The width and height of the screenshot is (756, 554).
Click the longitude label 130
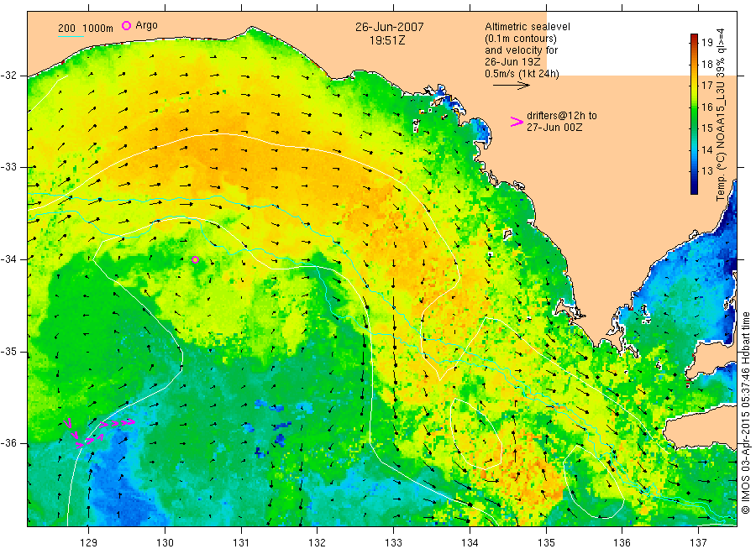tap(165, 542)
